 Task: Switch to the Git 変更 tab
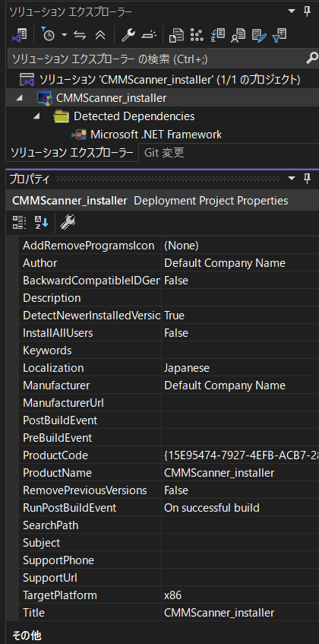(164, 153)
